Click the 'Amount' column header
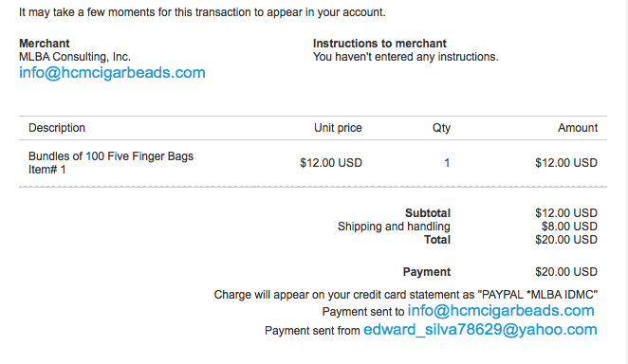628x364 pixels. 578,128
